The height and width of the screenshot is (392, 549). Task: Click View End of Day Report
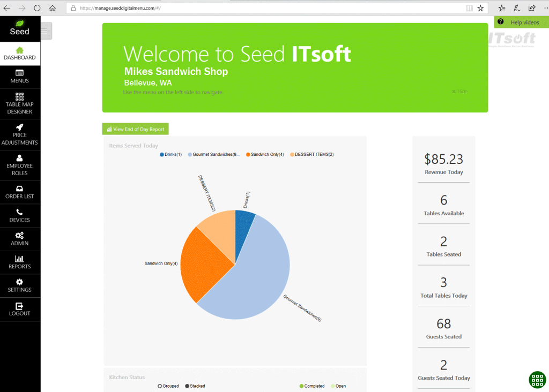136,129
